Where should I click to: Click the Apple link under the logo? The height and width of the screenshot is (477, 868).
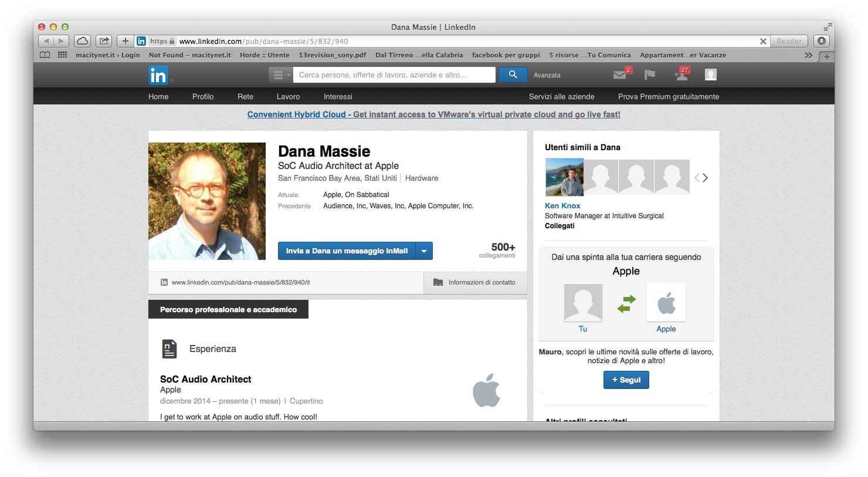coord(666,329)
